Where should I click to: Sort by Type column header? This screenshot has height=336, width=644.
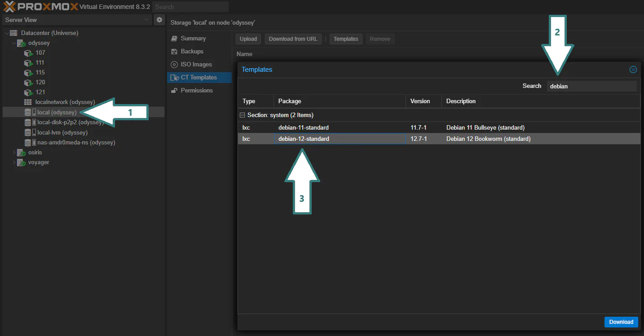pos(256,101)
